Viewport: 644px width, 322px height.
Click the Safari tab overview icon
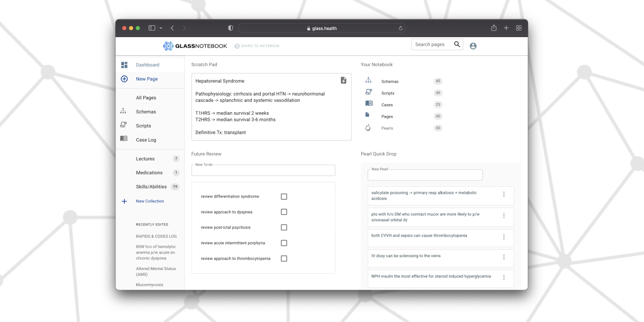519,28
